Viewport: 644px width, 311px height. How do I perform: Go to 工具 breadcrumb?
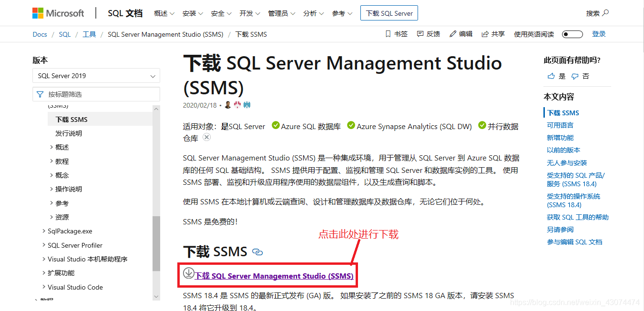[x=89, y=34]
